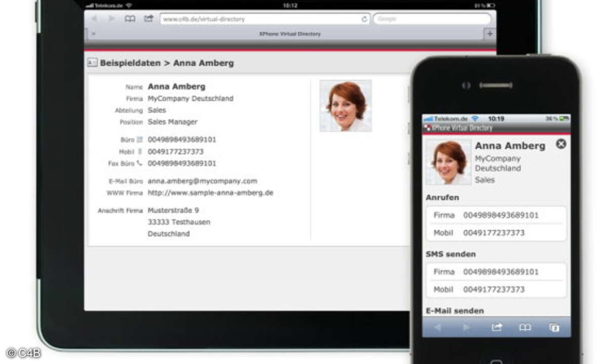
Task: Tap the share icon in iPhone toolbar
Action: (497, 328)
